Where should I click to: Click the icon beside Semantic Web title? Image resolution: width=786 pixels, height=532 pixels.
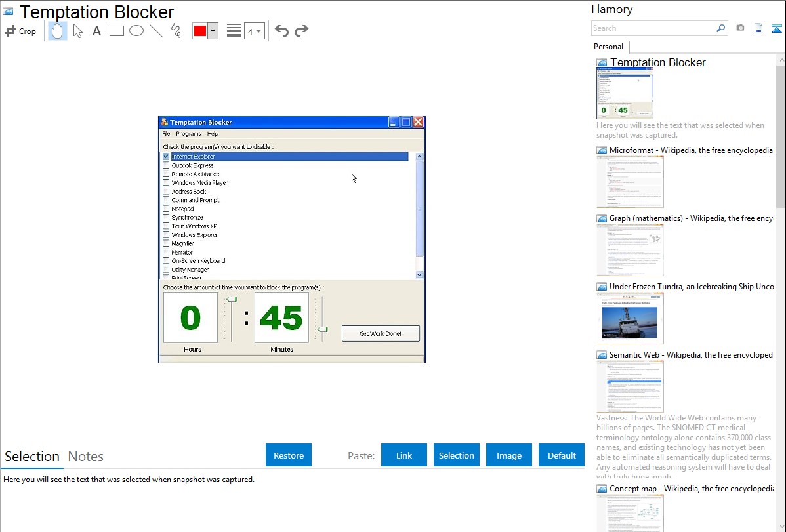(602, 355)
